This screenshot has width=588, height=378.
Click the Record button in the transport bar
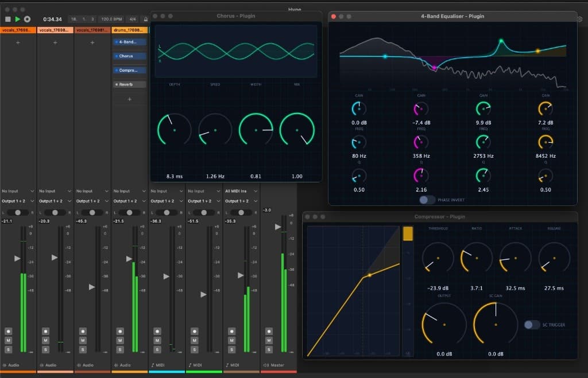pos(27,18)
